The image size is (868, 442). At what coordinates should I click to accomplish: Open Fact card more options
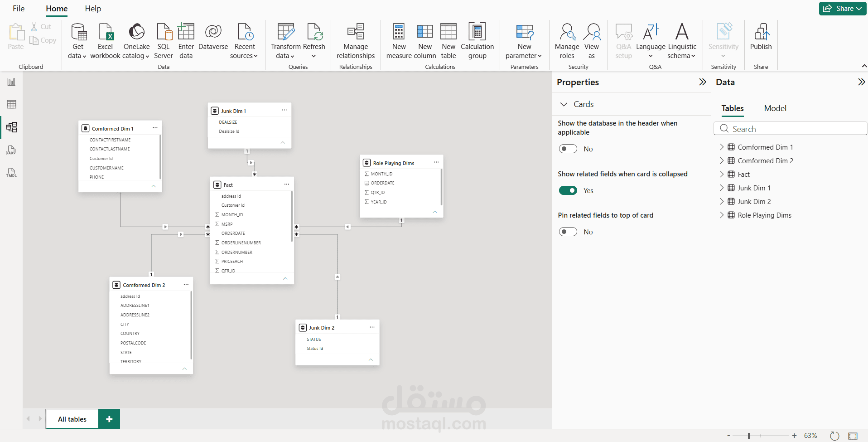click(287, 185)
